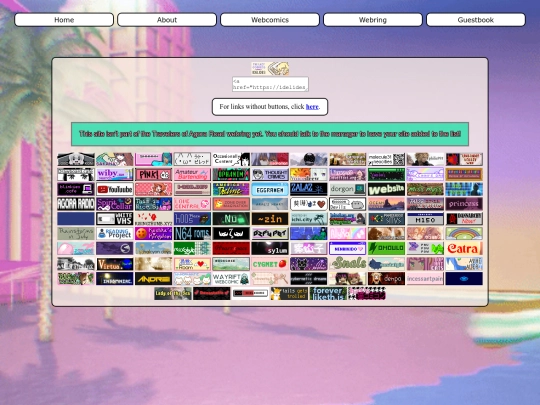Image resolution: width=540 pixels, height=405 pixels.
Task: Click the WHITE VHS badge
Action: 115,219
